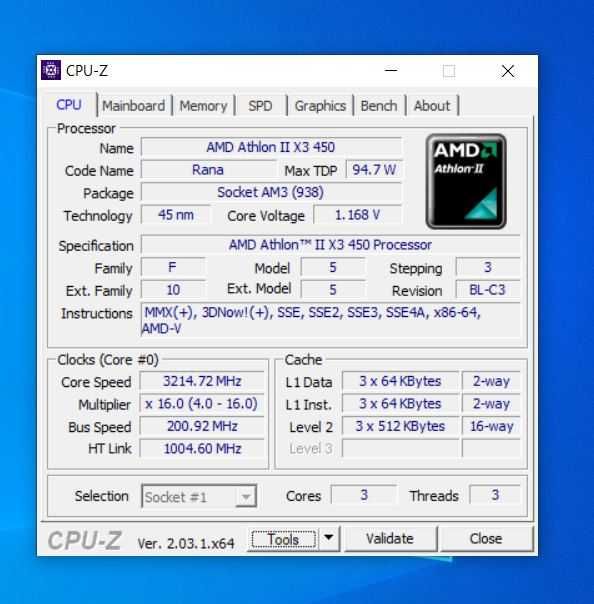Click the version text Ver. 2.03.1.x64
The height and width of the screenshot is (604, 594).
pos(186,544)
